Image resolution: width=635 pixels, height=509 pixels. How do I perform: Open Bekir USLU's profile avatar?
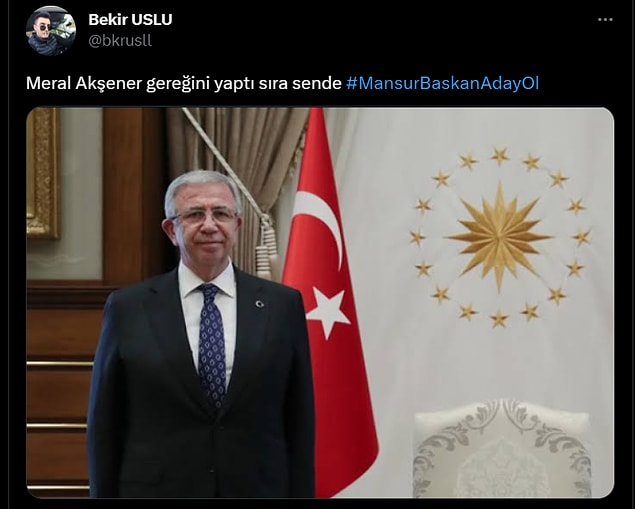[51, 31]
